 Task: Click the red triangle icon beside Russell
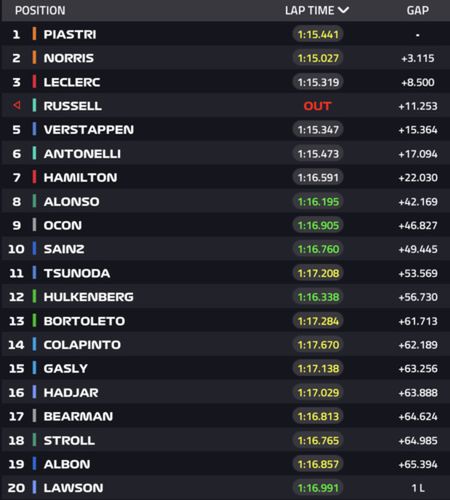tap(17, 106)
